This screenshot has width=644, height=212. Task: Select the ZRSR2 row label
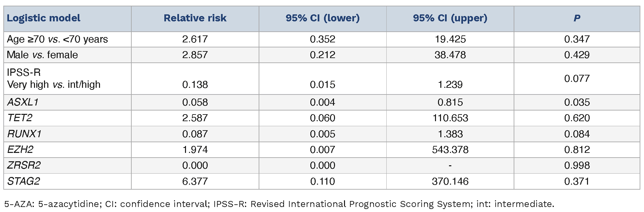(x=24, y=165)
